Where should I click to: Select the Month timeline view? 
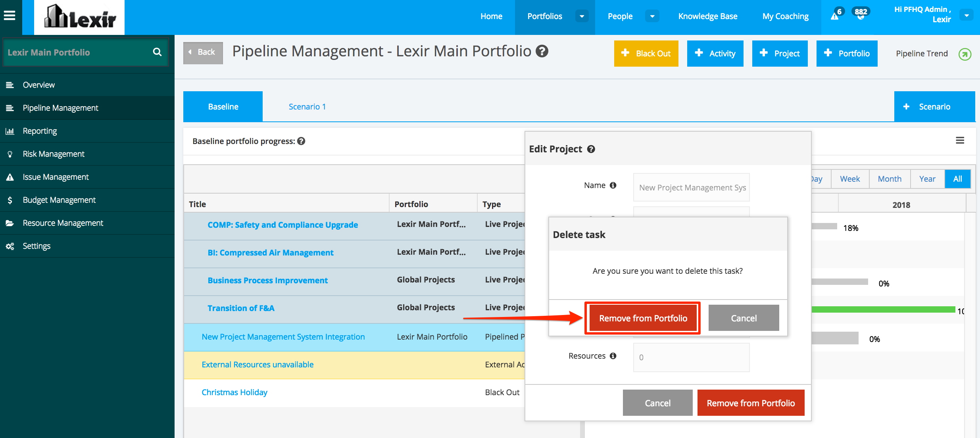point(889,179)
